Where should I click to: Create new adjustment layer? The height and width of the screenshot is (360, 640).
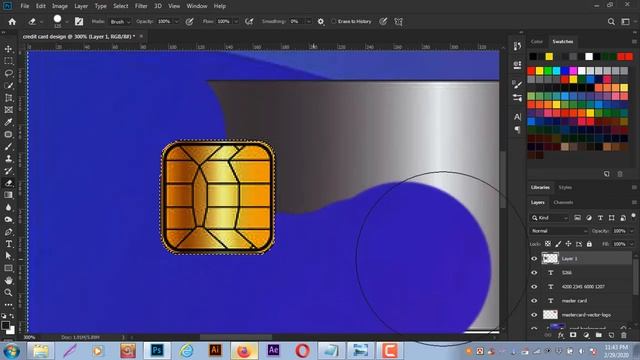[586, 335]
